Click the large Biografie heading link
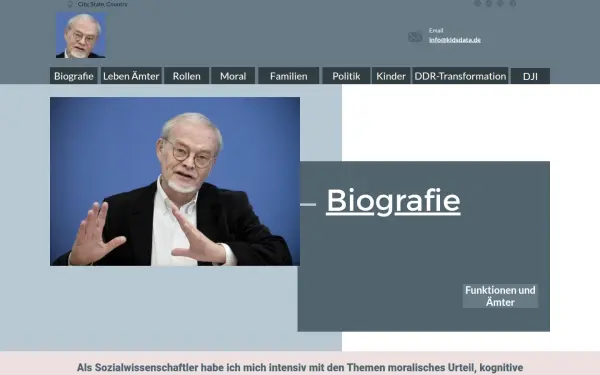The height and width of the screenshot is (375, 600). click(393, 201)
